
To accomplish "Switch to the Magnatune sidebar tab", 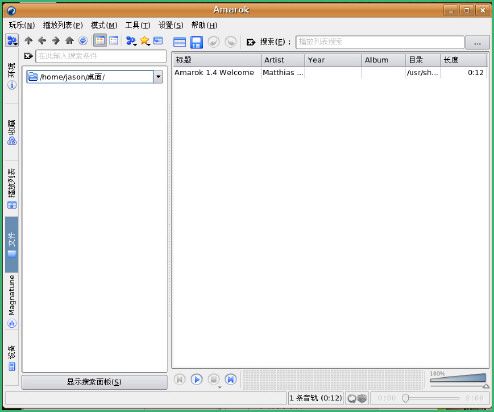I will tap(12, 302).
